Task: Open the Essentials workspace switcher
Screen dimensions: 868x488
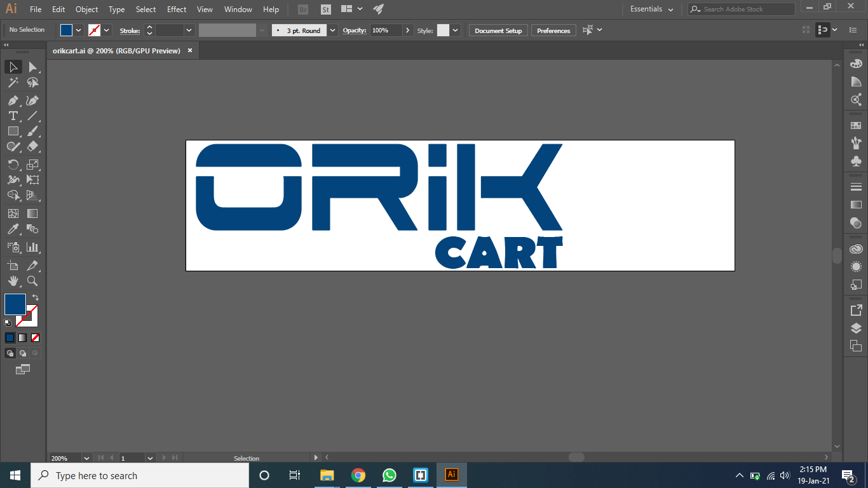Action: point(652,10)
